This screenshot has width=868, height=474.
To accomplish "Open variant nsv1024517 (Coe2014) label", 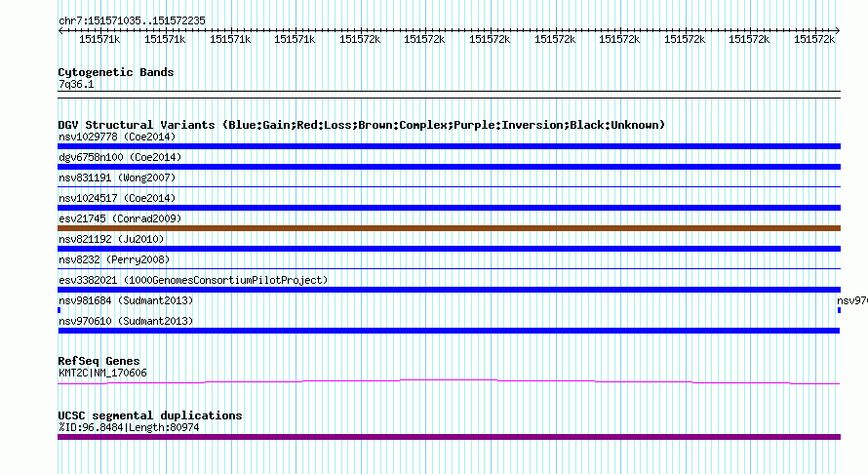I will coord(117,198).
